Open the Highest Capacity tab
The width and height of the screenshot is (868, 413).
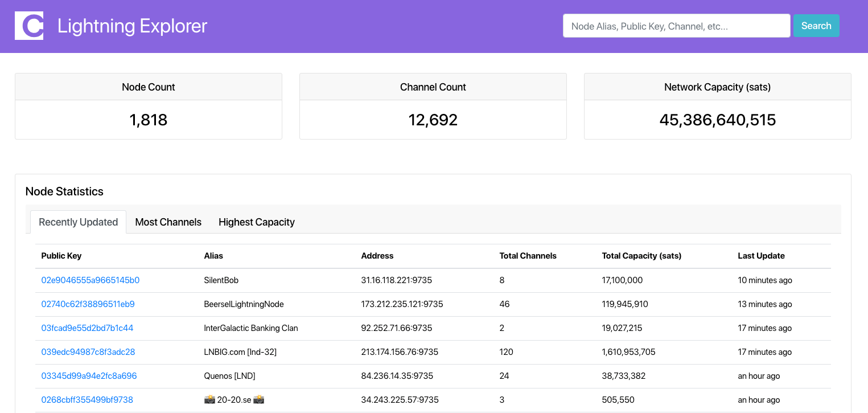click(256, 222)
